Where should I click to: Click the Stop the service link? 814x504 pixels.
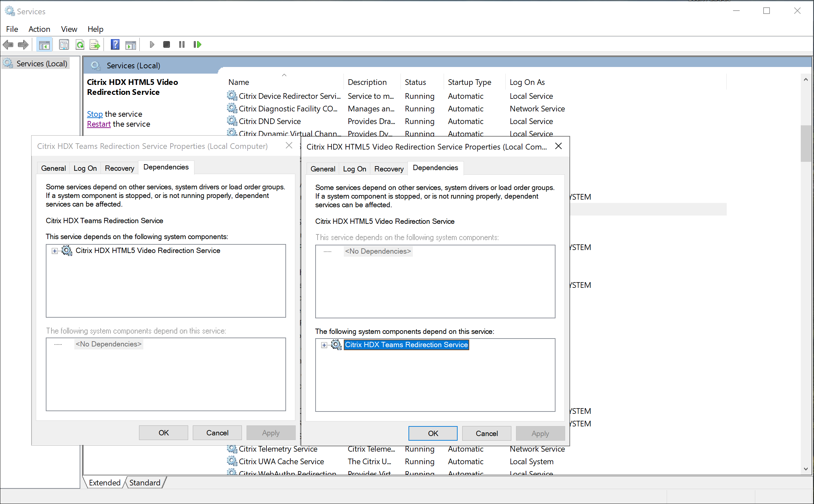[95, 114]
